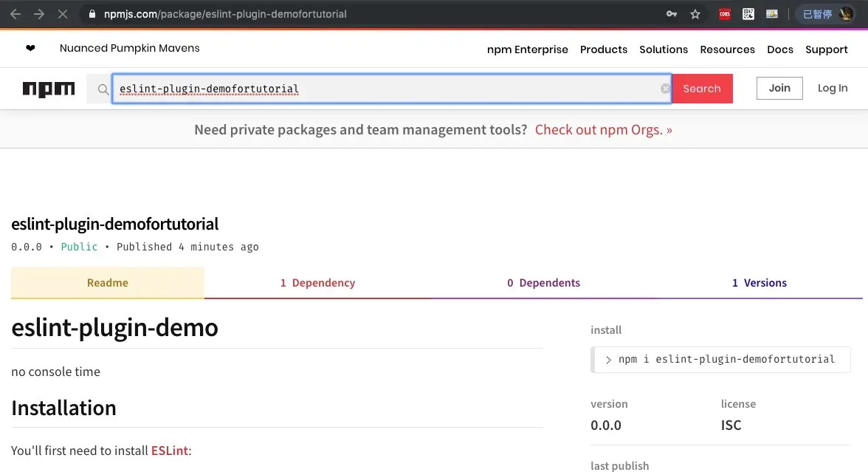
Task: Switch to the 1 Versions tab
Action: 759,282
